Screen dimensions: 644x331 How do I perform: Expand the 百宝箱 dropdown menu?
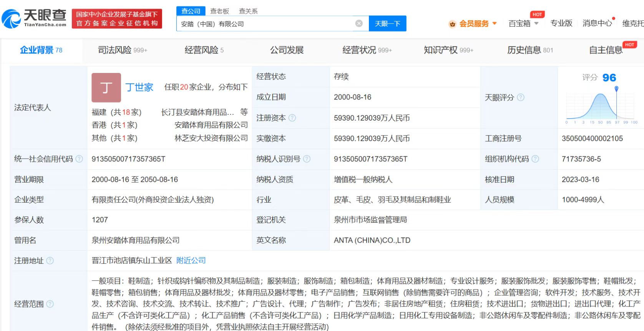click(523, 24)
